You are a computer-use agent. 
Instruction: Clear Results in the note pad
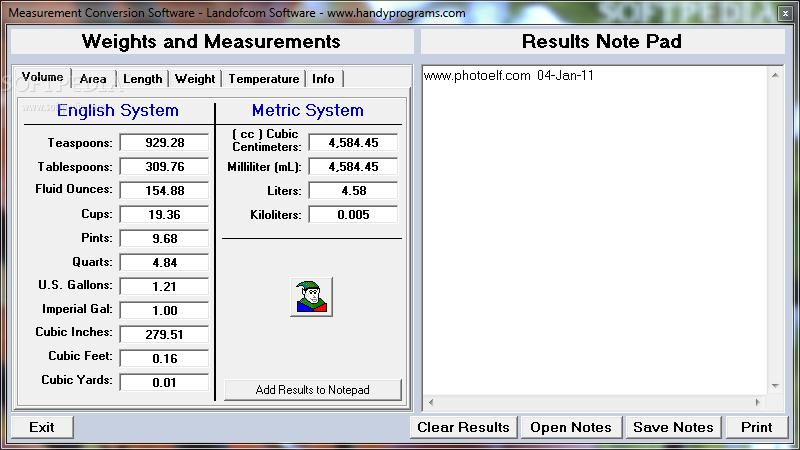[x=463, y=427]
